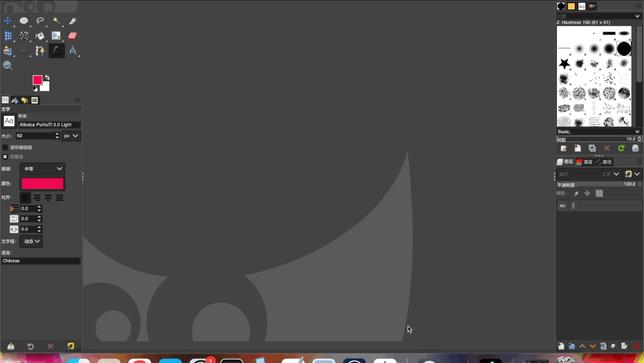Edit this brush icon

[563, 149]
